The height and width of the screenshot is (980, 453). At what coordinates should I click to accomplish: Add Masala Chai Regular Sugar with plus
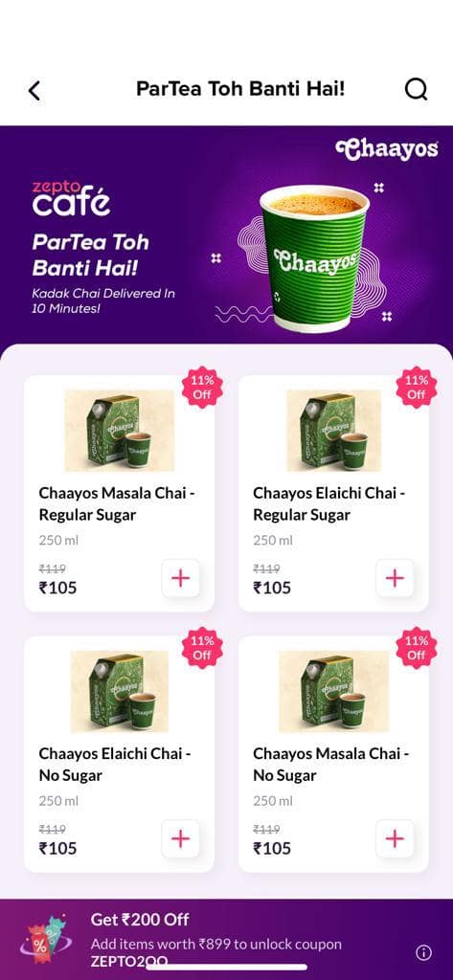pyautogui.click(x=181, y=578)
